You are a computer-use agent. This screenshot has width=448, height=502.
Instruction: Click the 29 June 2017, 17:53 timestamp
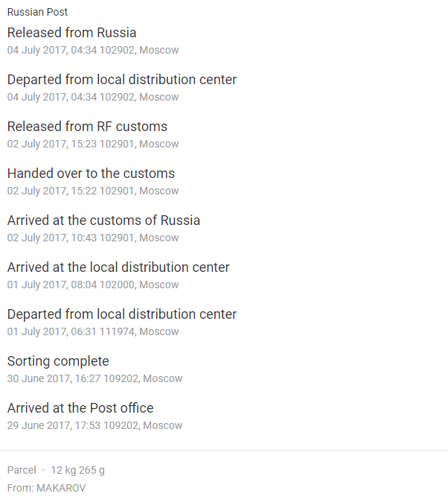pyautogui.click(x=95, y=425)
